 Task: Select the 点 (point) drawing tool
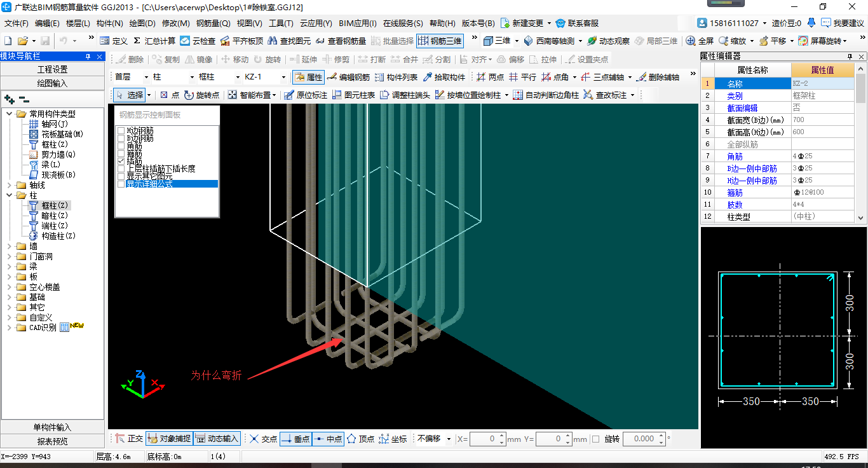[x=170, y=95]
